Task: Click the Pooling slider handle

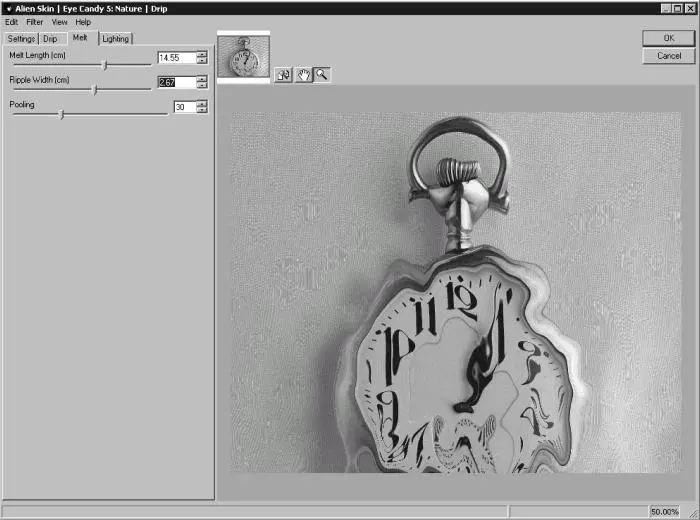Action: pos(62,115)
